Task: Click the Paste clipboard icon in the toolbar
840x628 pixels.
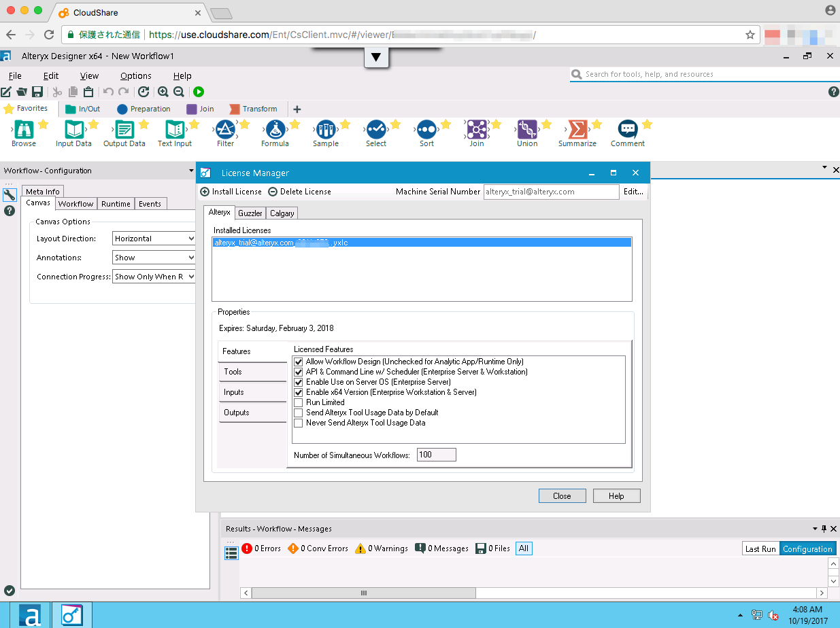Action: 88,92
